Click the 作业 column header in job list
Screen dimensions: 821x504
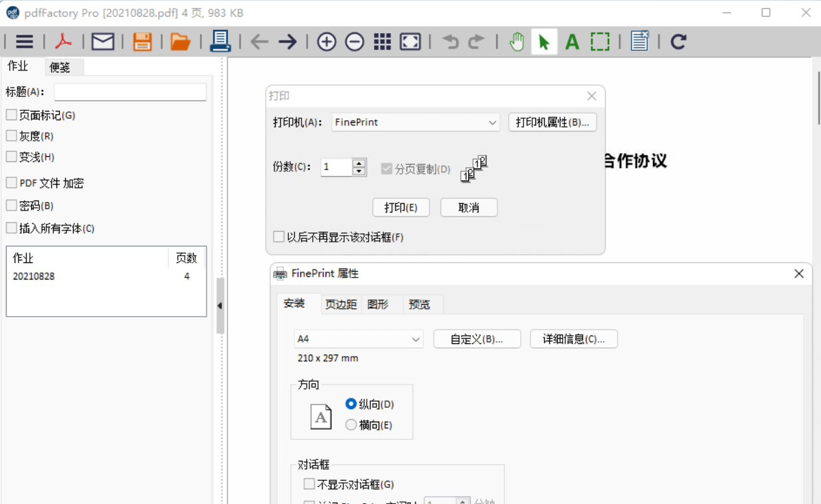tap(88, 258)
